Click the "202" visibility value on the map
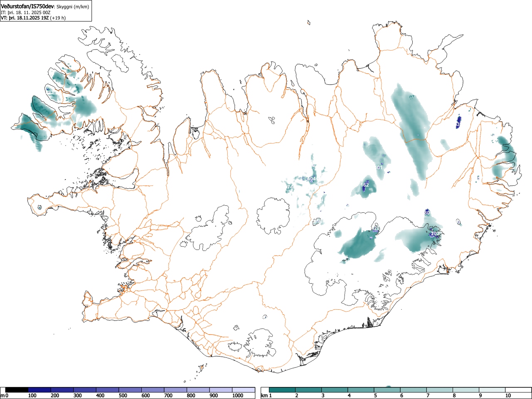 tap(434, 234)
